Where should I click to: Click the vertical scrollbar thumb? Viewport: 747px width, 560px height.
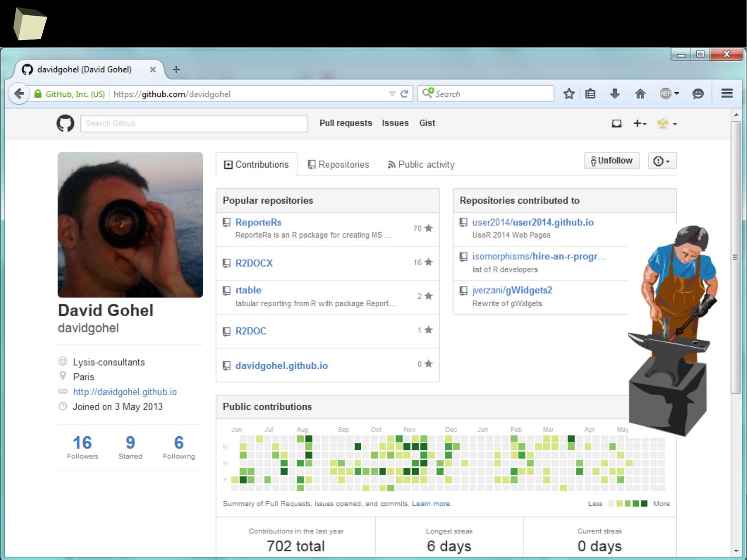click(x=736, y=257)
